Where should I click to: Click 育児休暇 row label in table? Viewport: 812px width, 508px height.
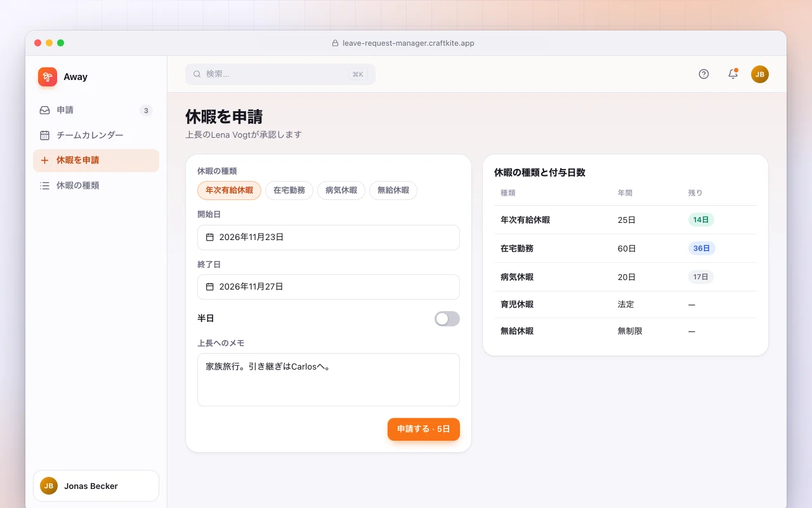tap(517, 305)
